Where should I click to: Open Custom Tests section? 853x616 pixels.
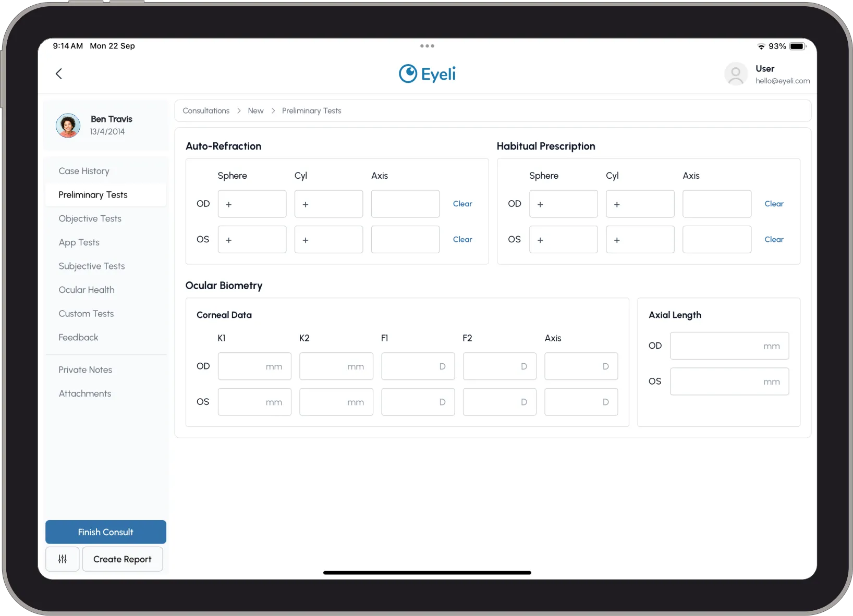pos(106,314)
